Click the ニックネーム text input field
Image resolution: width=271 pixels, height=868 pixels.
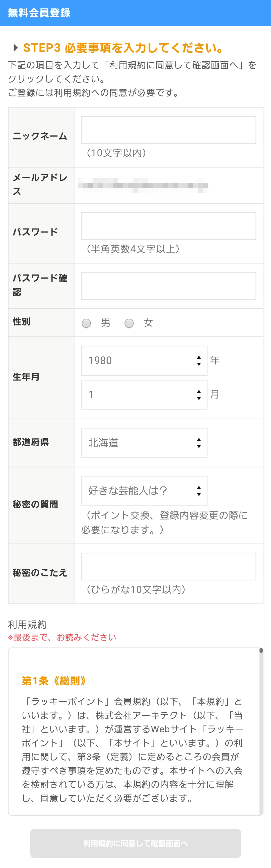click(x=168, y=130)
